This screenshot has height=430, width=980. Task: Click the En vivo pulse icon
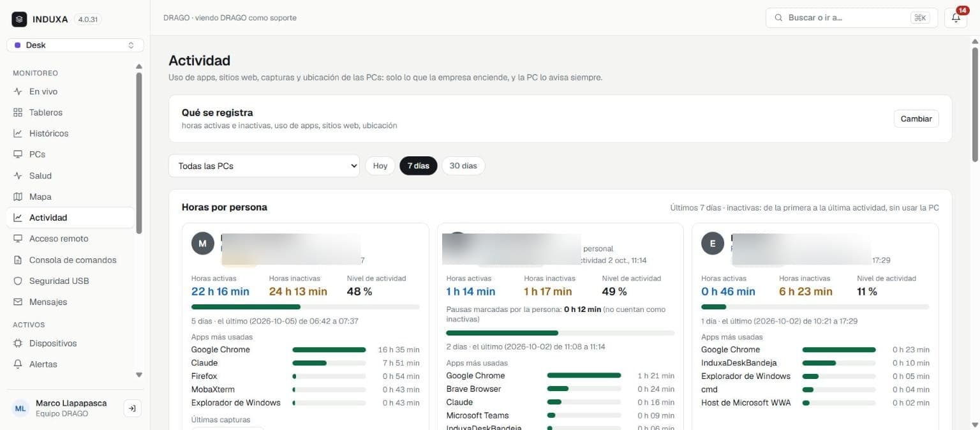click(18, 91)
